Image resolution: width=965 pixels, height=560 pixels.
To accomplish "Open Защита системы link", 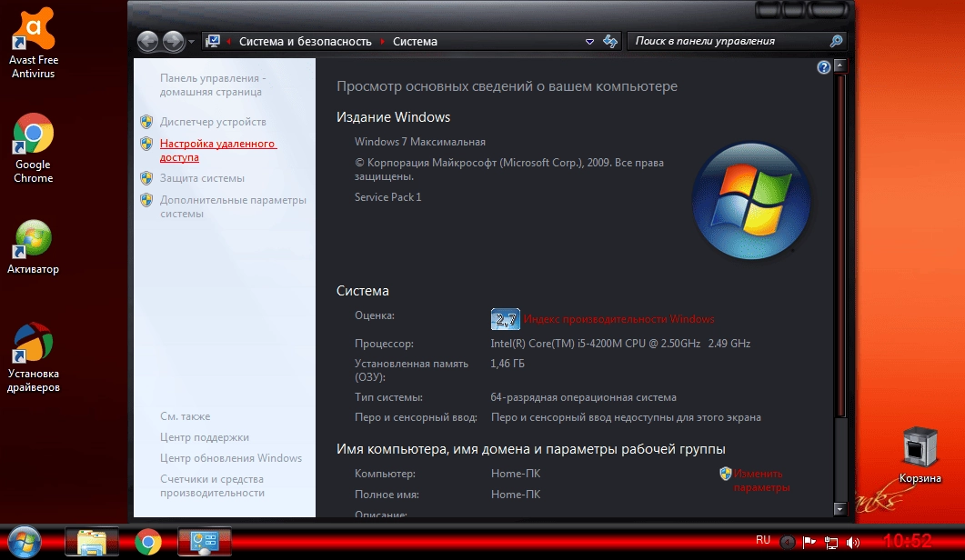I will pyautogui.click(x=202, y=178).
